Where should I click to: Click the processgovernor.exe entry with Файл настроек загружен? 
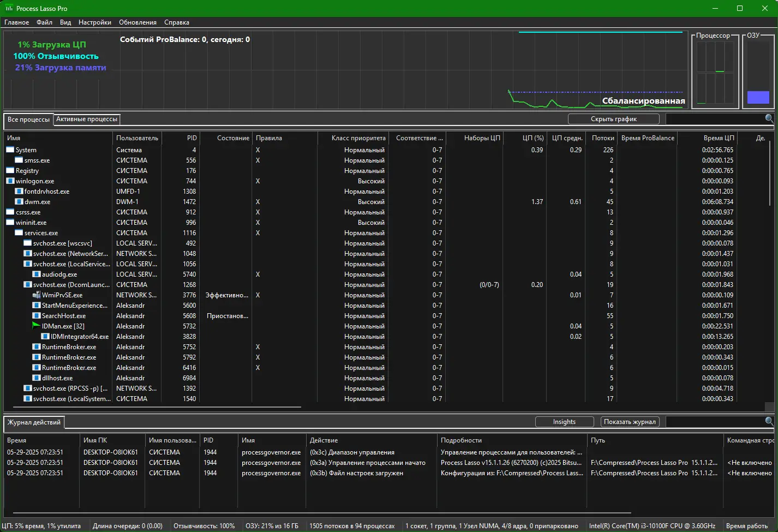click(x=390, y=473)
